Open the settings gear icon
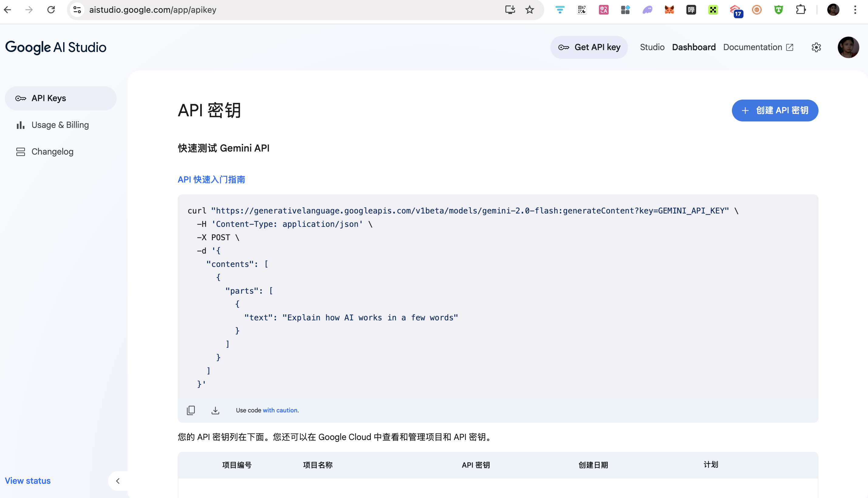Screen dimensions: 868x498 816,47
